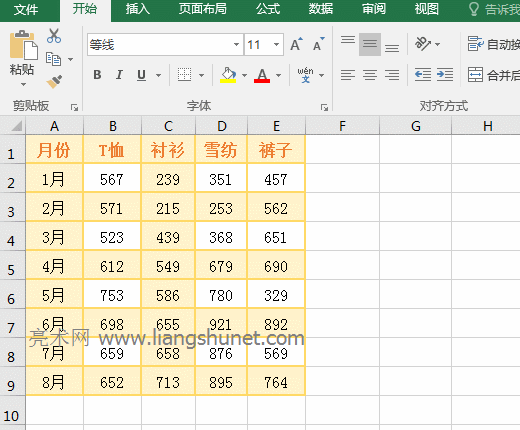Apply red font color A icon
The width and height of the screenshot is (520, 430).
262,75
